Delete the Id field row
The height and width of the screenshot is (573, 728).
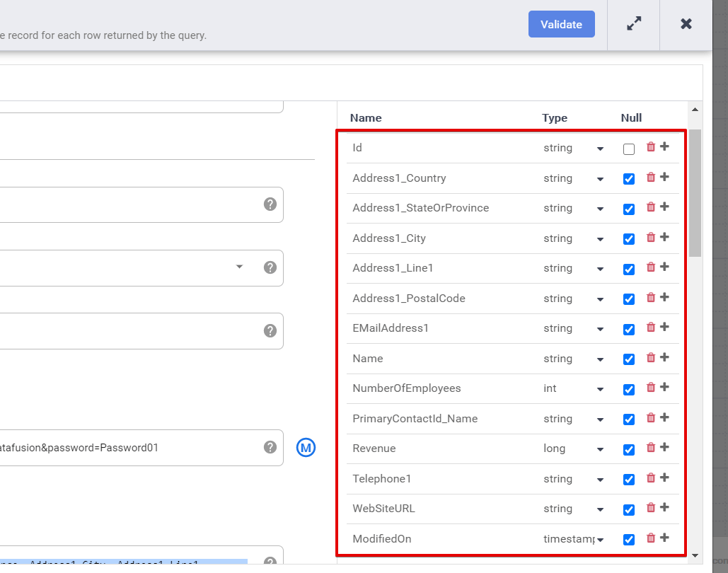650,146
